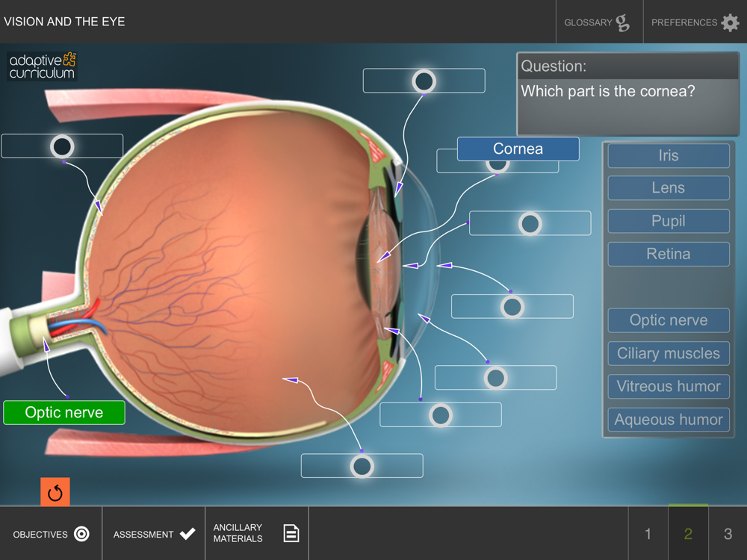Go to page 1 tab
The height and width of the screenshot is (560, 747).
coord(648,533)
